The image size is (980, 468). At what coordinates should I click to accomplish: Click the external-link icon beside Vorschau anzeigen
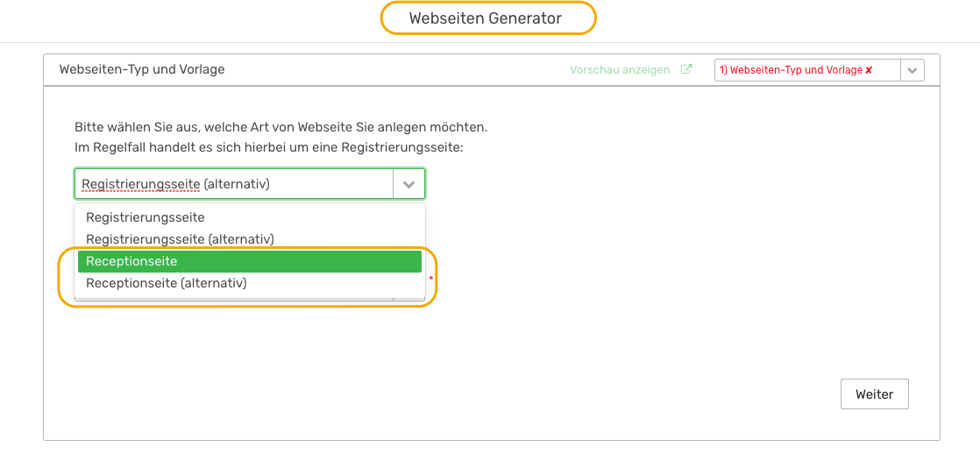pyautogui.click(x=686, y=69)
